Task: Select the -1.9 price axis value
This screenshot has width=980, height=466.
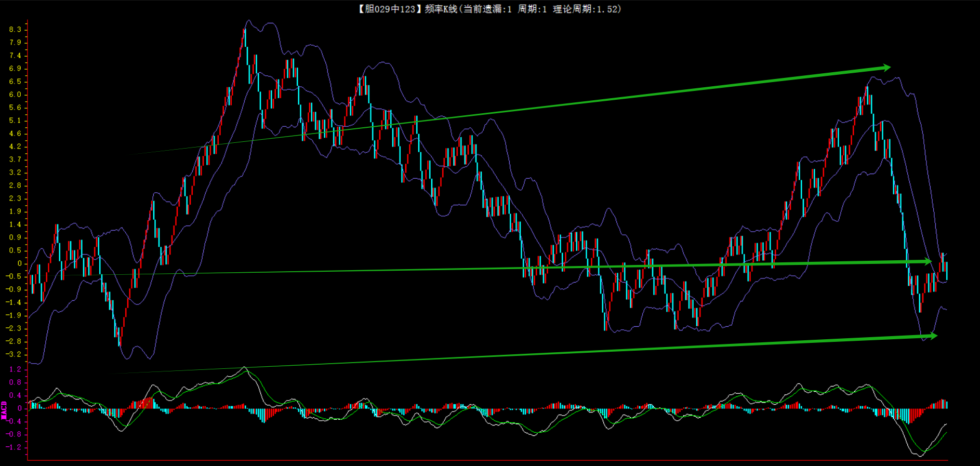Action: pyautogui.click(x=14, y=315)
